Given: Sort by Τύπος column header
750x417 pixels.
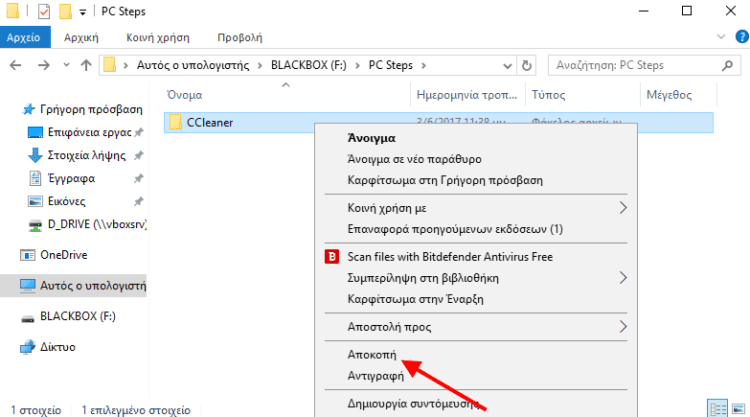Looking at the screenshot, I should (548, 95).
